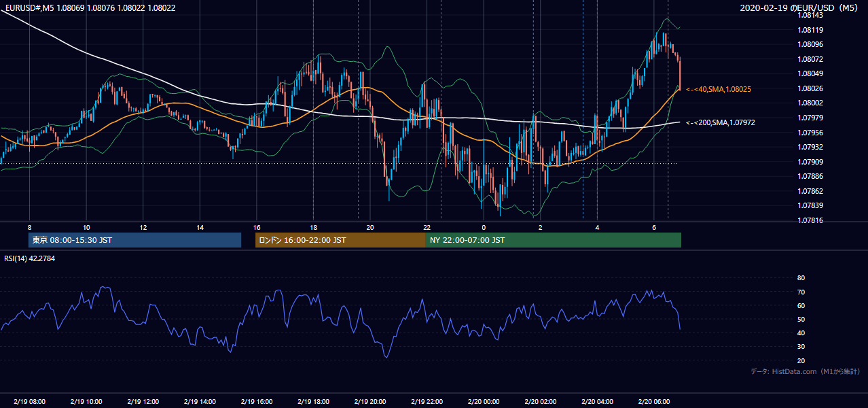Select RSI scale level 40
The image size is (868, 408).
pos(801,333)
